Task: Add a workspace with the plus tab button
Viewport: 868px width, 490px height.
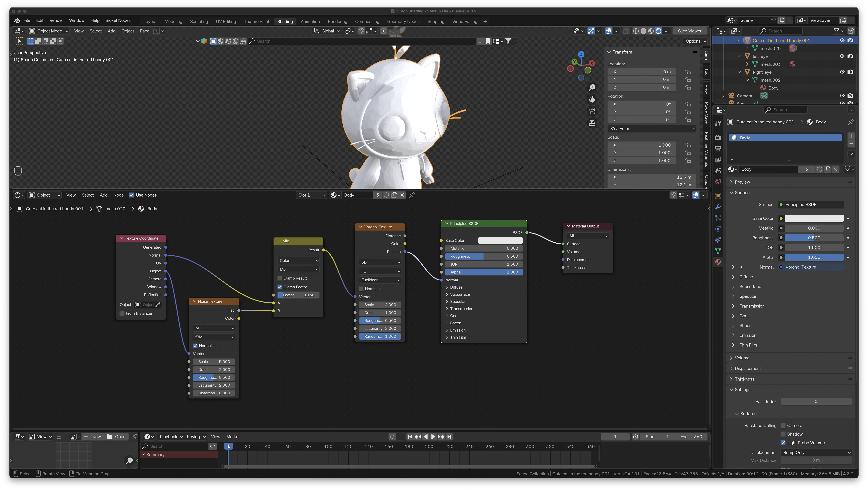Action: (485, 22)
